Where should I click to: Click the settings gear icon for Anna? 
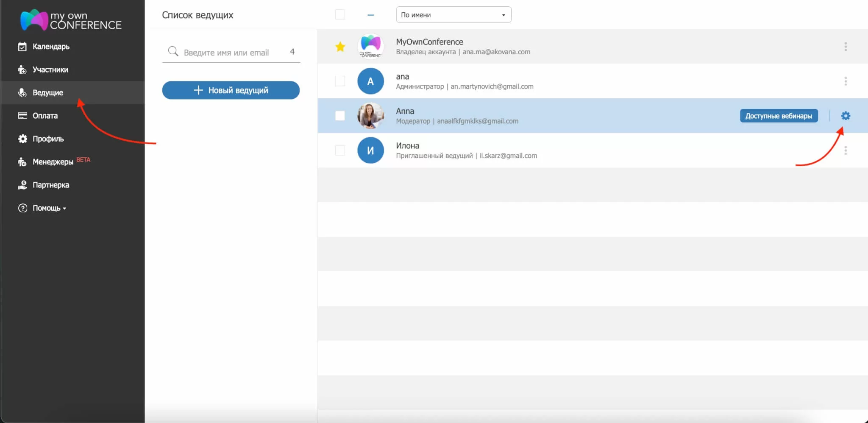[x=845, y=116]
